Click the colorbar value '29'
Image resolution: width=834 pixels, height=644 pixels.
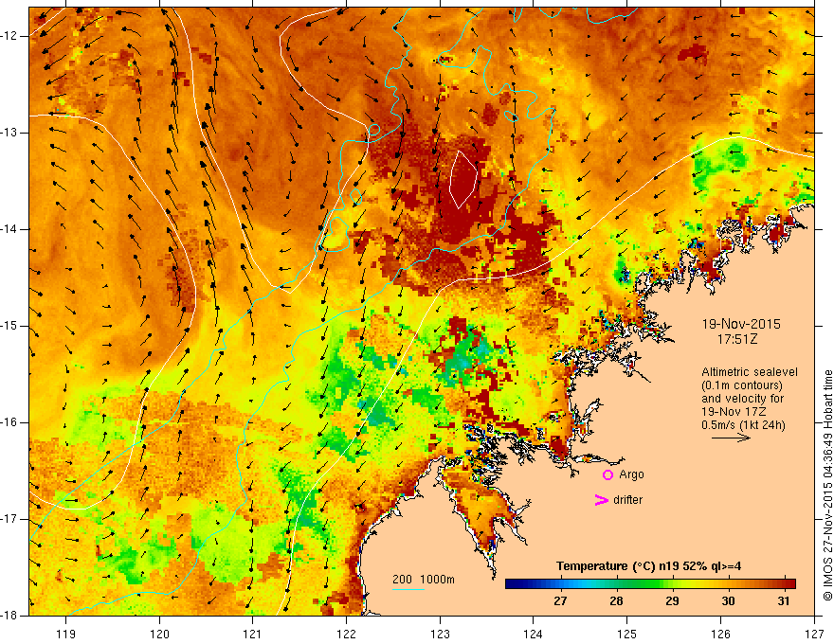[672, 601]
